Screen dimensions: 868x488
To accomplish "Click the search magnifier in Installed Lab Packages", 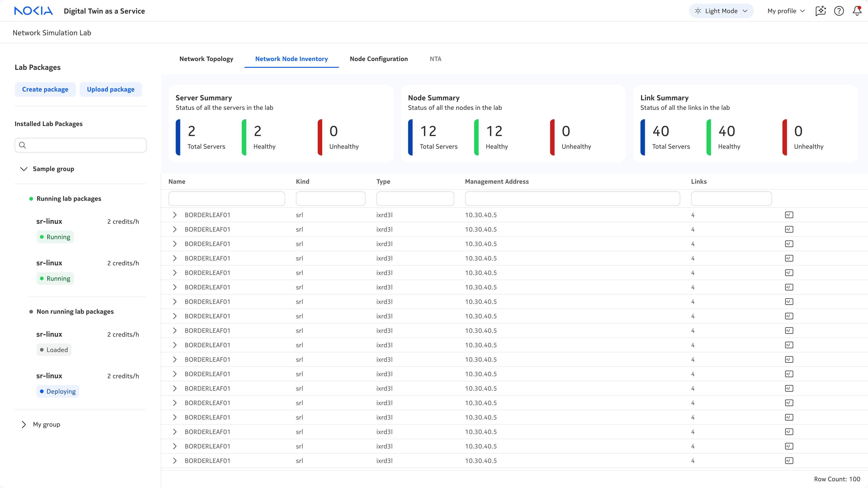I will click(x=23, y=145).
